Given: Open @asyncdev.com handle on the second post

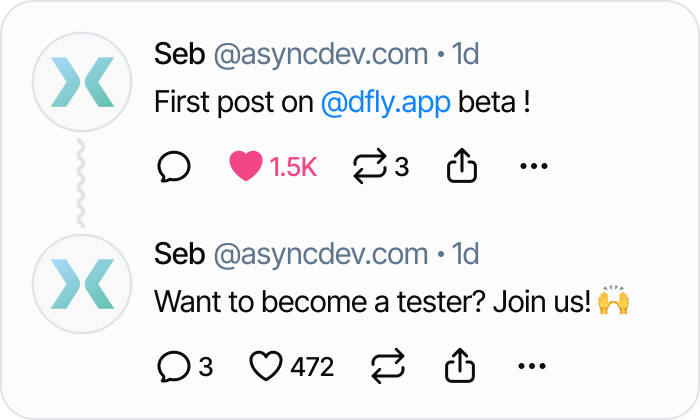Looking at the screenshot, I should [x=320, y=255].
